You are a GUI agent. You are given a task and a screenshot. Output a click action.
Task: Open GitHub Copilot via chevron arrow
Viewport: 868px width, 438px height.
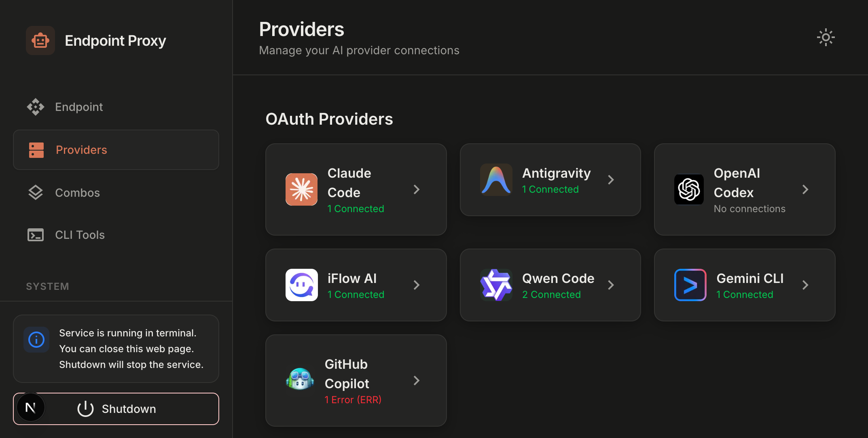[417, 381]
